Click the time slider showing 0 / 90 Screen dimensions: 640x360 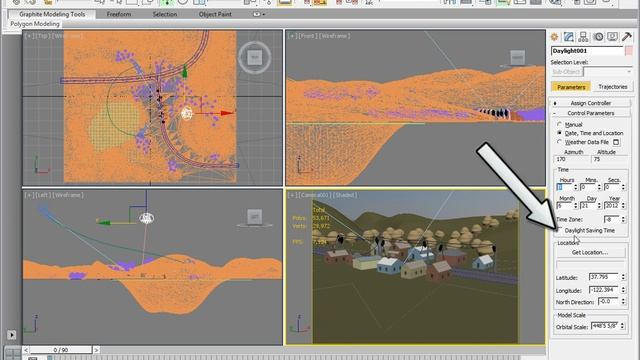pos(61,350)
